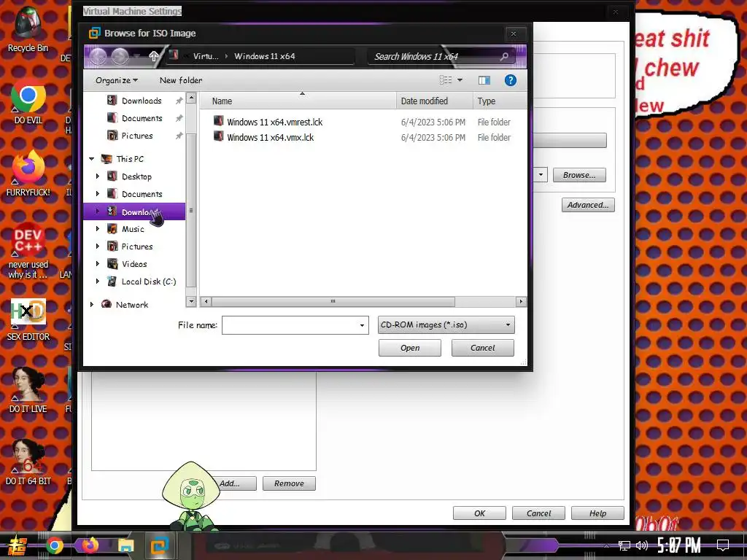Expand the Music tree node
Image resolution: width=747 pixels, height=560 pixels.
click(x=98, y=228)
